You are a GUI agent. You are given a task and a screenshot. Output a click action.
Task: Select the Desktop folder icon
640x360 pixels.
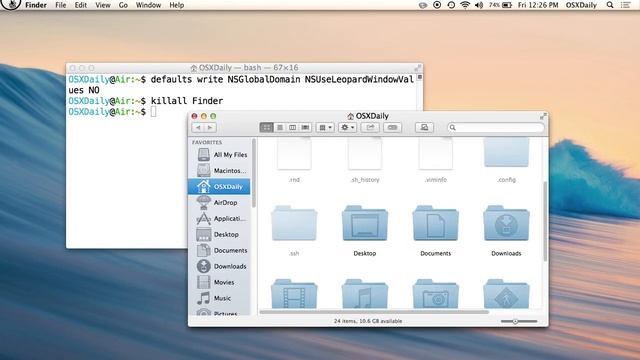pos(364,223)
